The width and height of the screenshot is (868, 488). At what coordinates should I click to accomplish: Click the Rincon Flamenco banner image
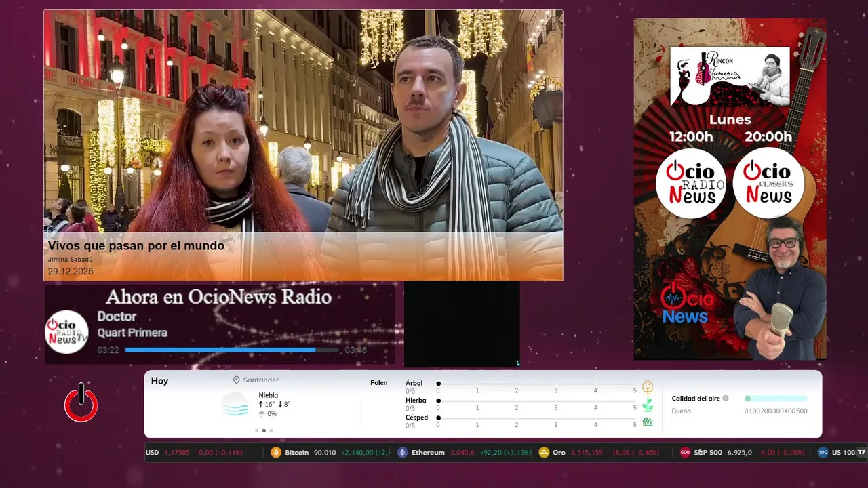point(730,77)
